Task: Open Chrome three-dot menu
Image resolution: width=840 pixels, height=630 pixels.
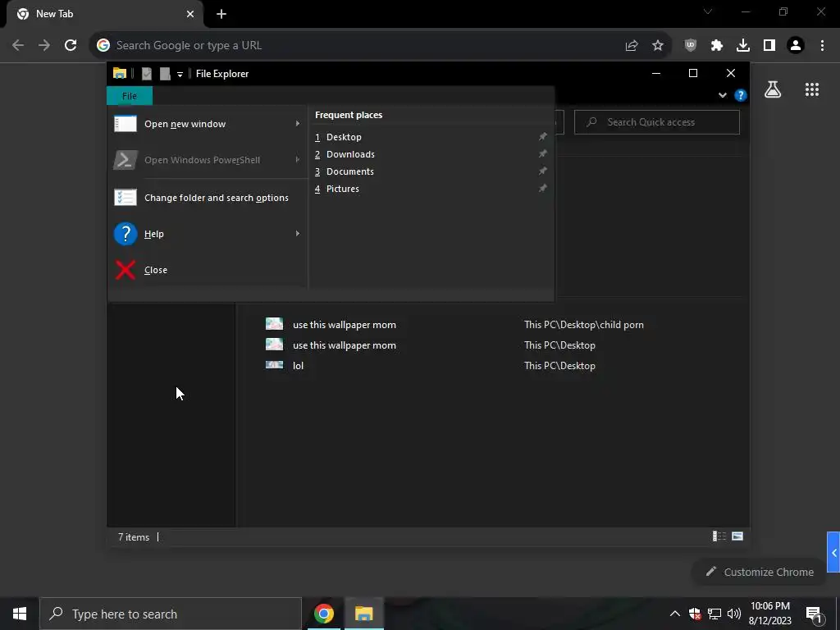Action: [x=822, y=46]
